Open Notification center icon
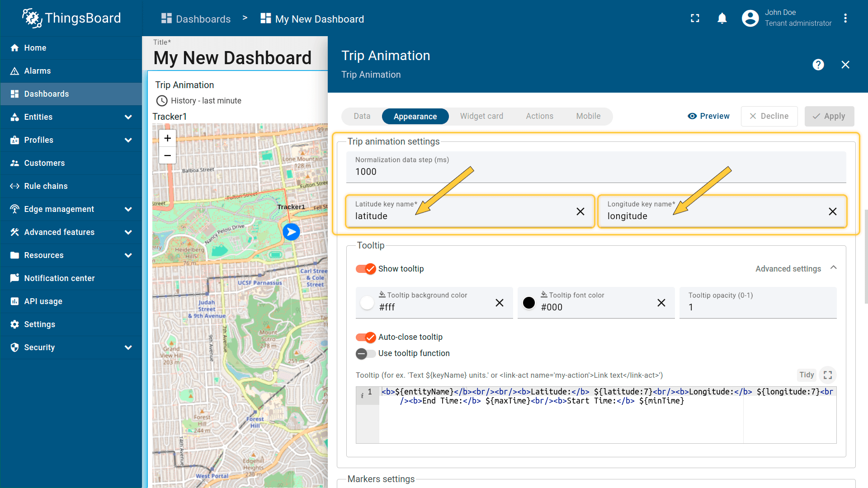 tap(14, 278)
